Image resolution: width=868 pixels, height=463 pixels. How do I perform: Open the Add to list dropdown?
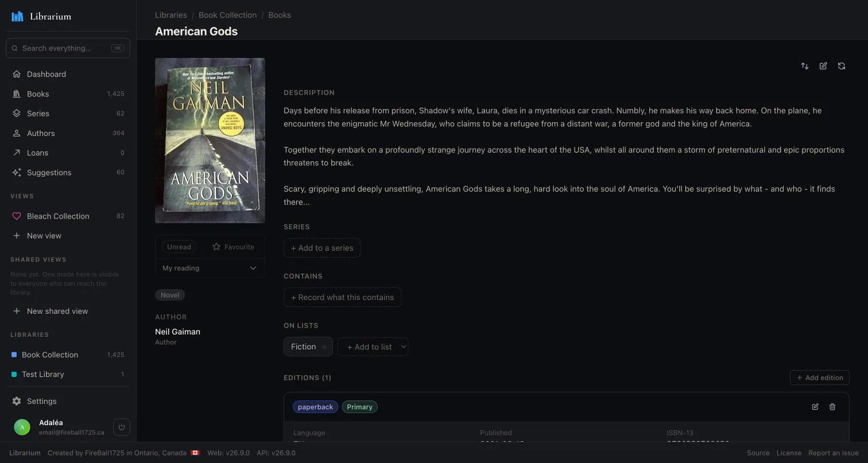[x=373, y=347]
